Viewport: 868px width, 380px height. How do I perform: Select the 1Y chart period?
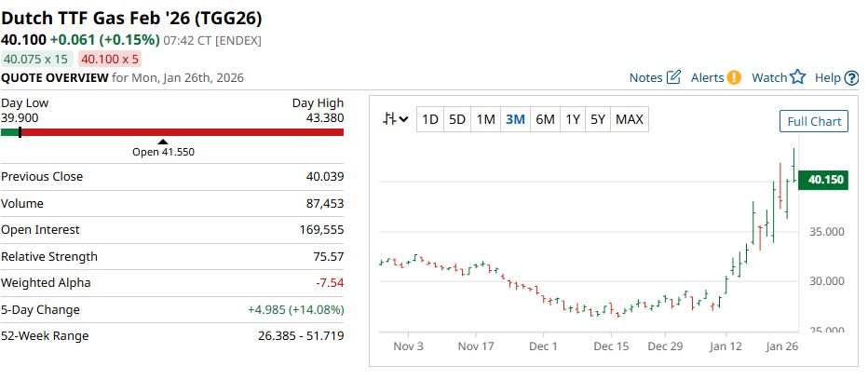tap(573, 119)
